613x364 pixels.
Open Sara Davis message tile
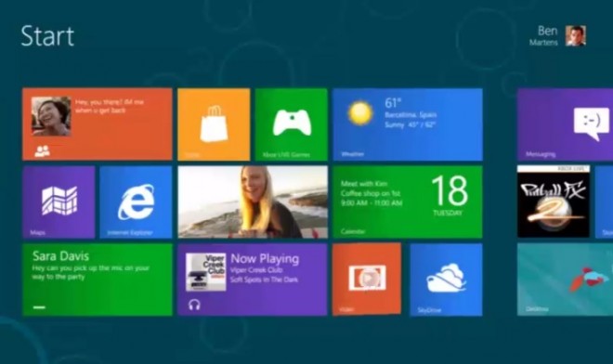point(98,279)
